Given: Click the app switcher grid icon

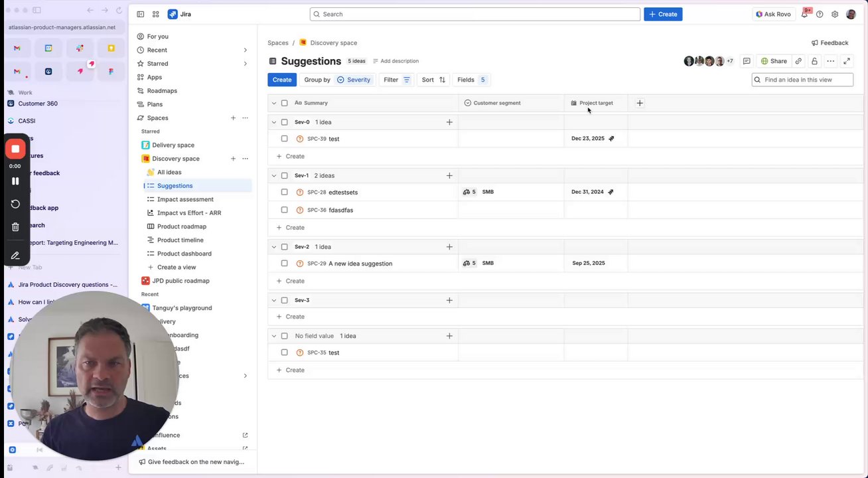Looking at the screenshot, I should 155,14.
